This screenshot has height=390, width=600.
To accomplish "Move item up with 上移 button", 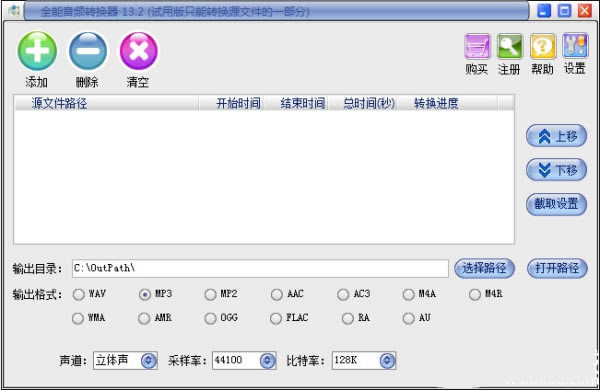I will 556,136.
